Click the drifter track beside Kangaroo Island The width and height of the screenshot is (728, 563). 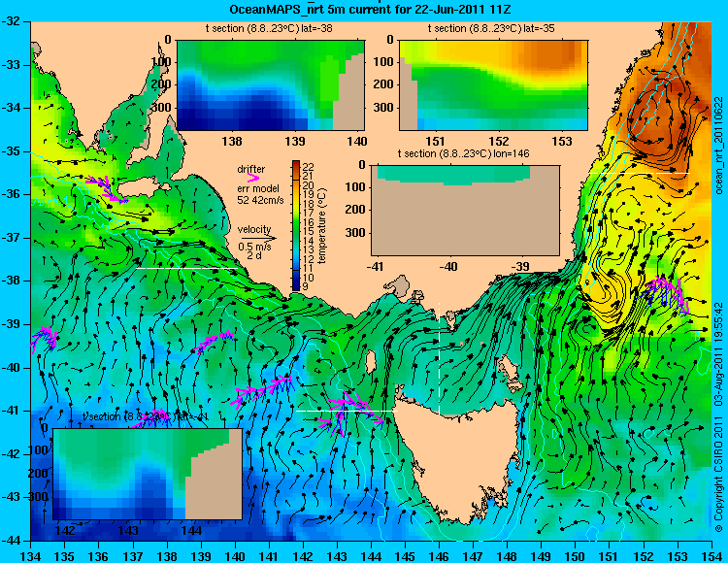(107, 189)
